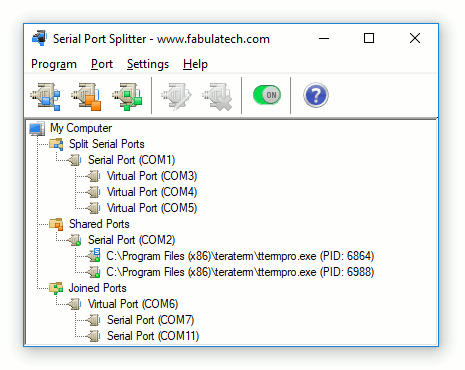Select Serial Port (COM7)
The image size is (465, 370).
(x=150, y=320)
